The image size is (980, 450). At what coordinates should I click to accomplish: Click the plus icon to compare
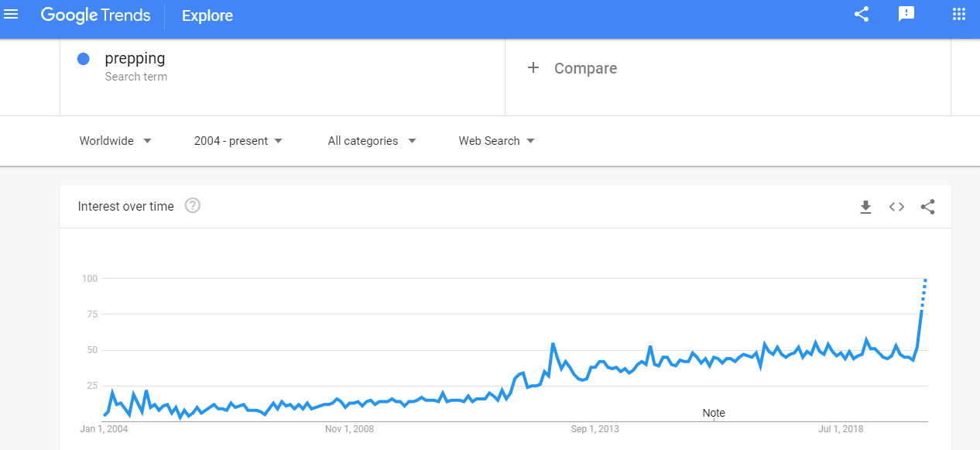533,68
